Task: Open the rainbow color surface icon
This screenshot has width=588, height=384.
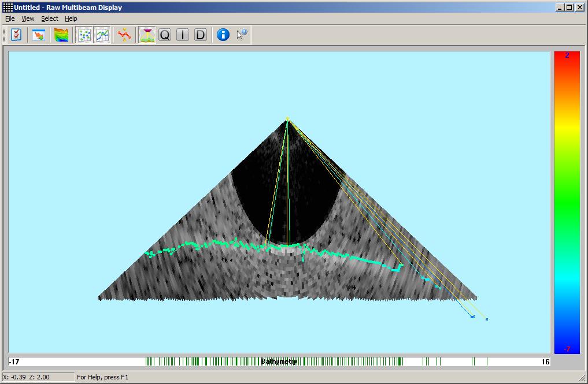Action: click(61, 35)
